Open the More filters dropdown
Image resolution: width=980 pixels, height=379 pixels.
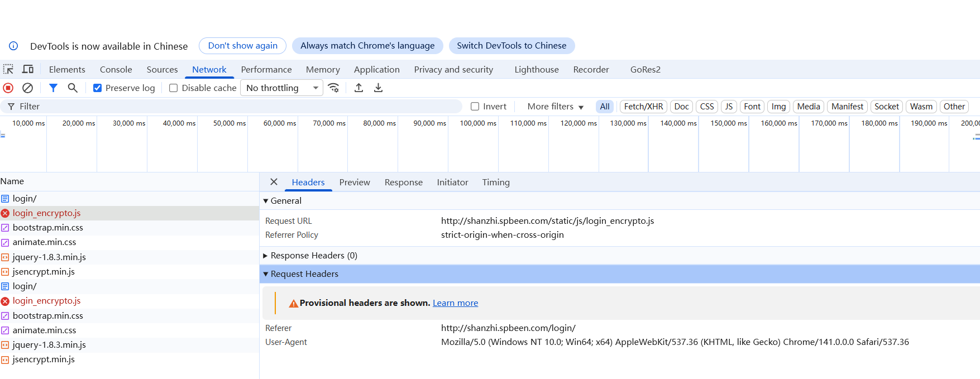pyautogui.click(x=555, y=107)
